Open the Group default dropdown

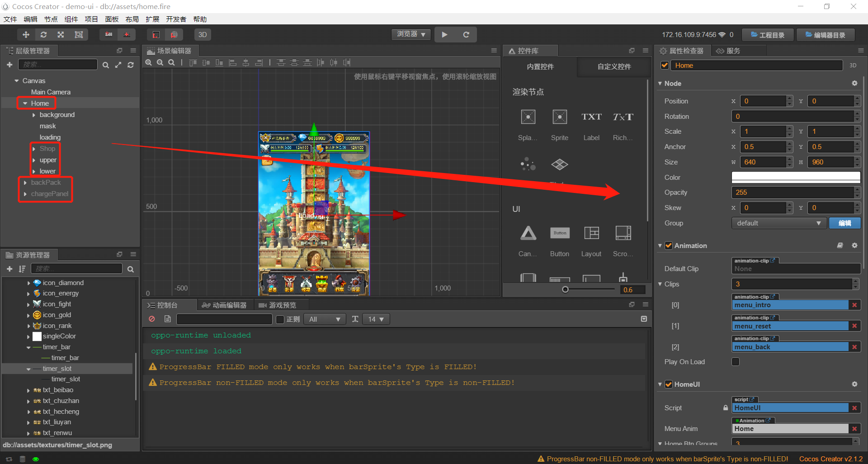[x=779, y=223]
